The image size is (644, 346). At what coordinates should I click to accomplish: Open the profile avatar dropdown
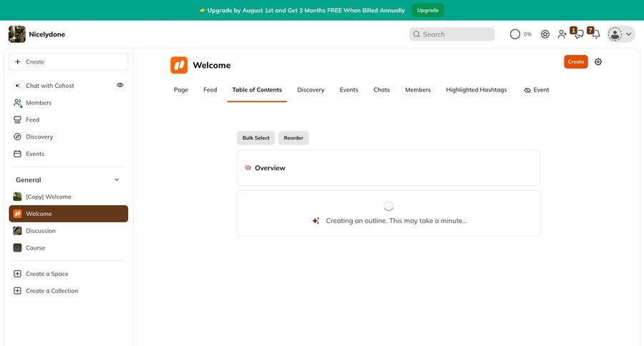pos(621,34)
